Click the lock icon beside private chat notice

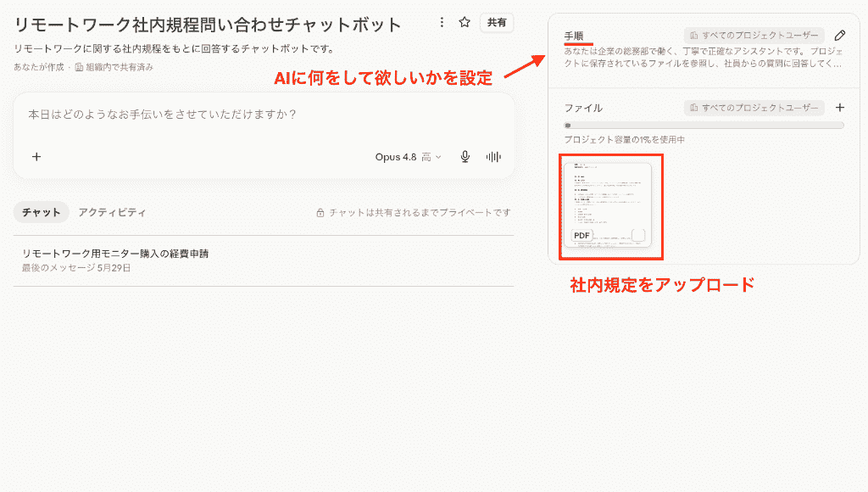pos(320,213)
